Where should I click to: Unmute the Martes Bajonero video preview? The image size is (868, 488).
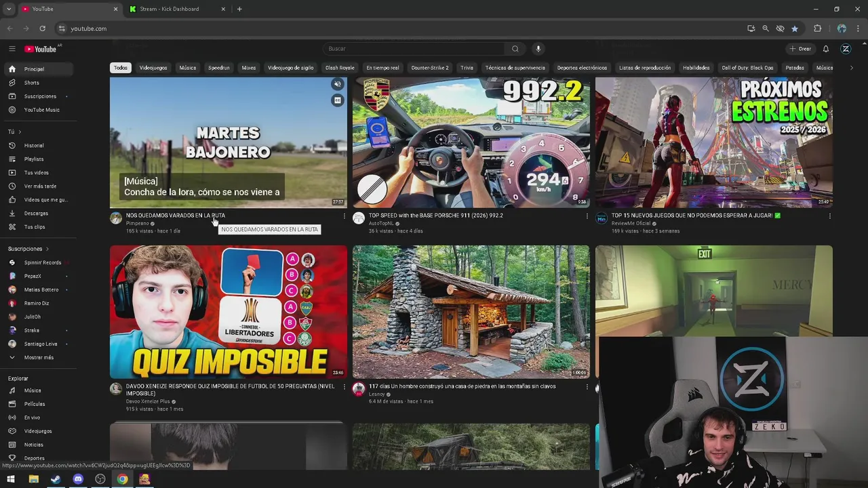338,84
